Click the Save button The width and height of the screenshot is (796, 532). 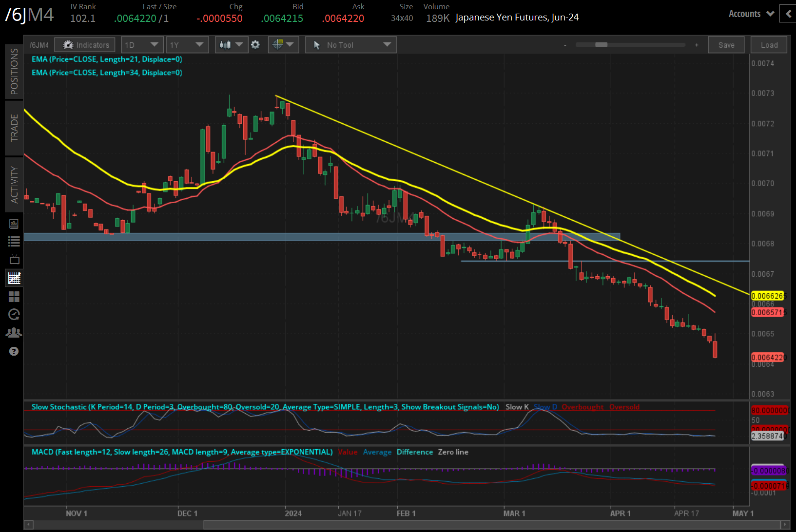[726, 44]
